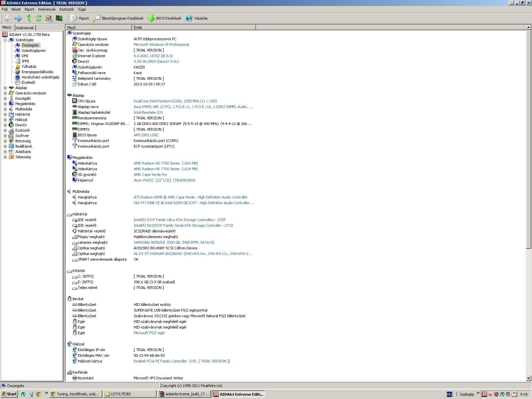Click the Biztonság shield icon in tree

[11, 141]
